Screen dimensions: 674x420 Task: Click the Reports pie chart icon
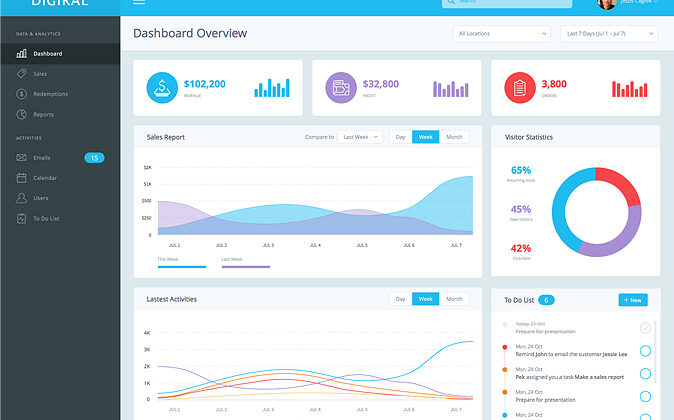coord(21,114)
